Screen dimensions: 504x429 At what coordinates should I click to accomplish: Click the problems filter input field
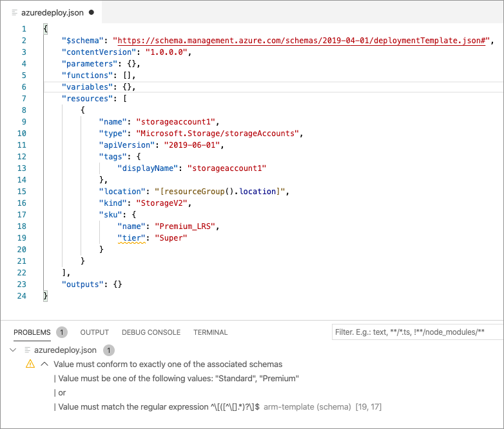click(x=418, y=332)
